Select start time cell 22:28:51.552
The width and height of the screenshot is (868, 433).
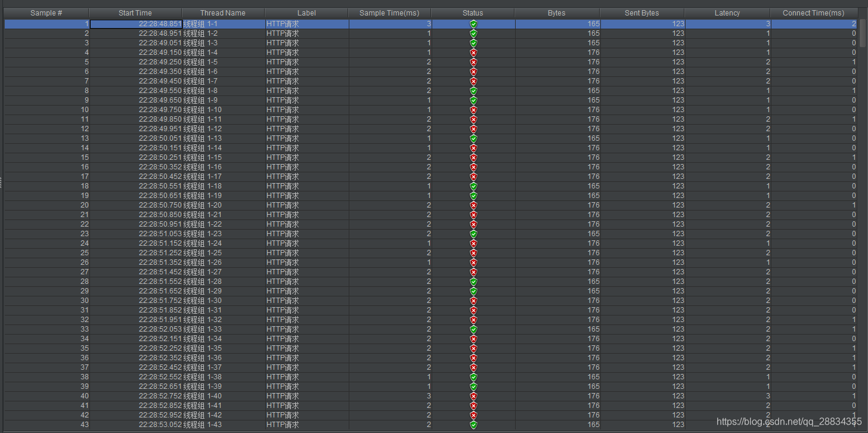[136, 282]
